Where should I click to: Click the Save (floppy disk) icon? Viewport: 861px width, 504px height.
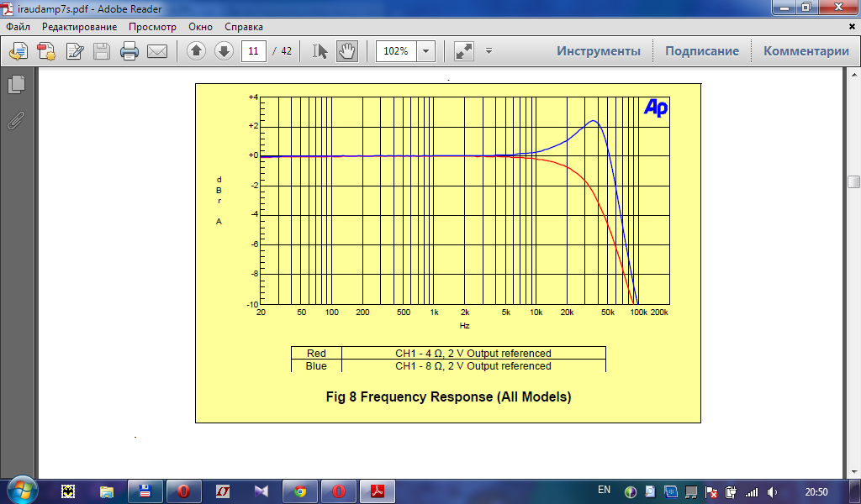click(102, 51)
